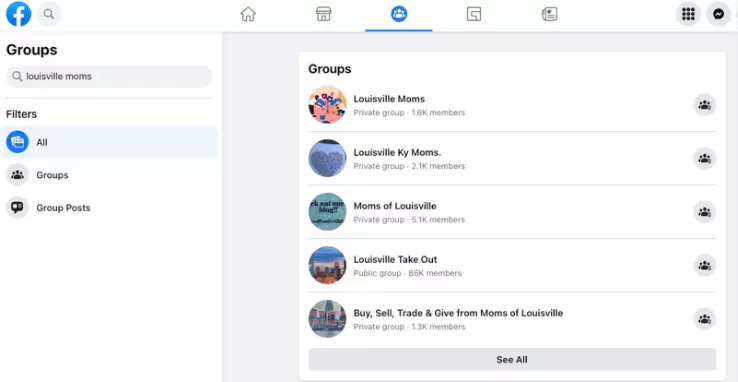Screen dimensions: 738x382
Task: Click the Groups filter people icon
Action: point(17,175)
